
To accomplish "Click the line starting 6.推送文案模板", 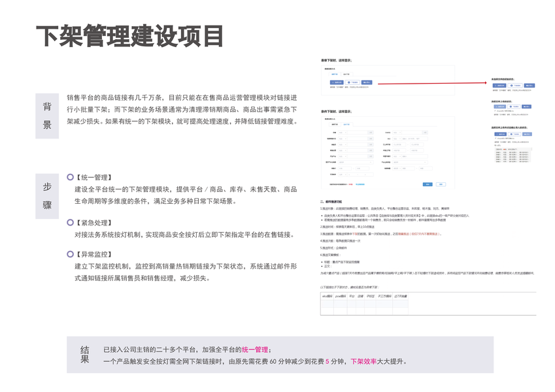I will pyautogui.click(x=331, y=255).
